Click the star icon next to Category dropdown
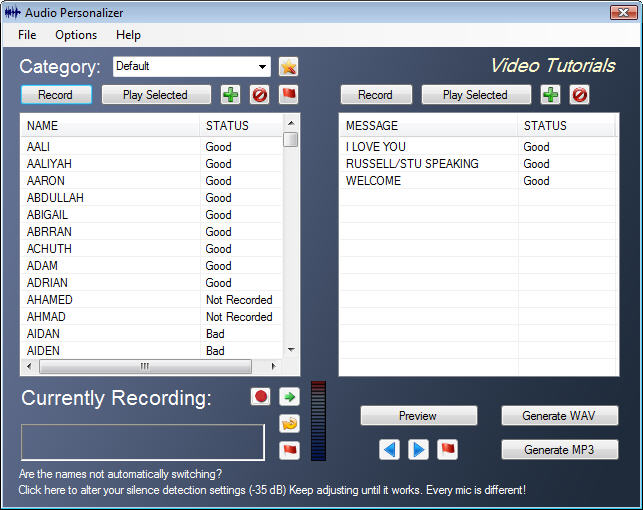Screen dimensions: 643x510 coord(289,67)
